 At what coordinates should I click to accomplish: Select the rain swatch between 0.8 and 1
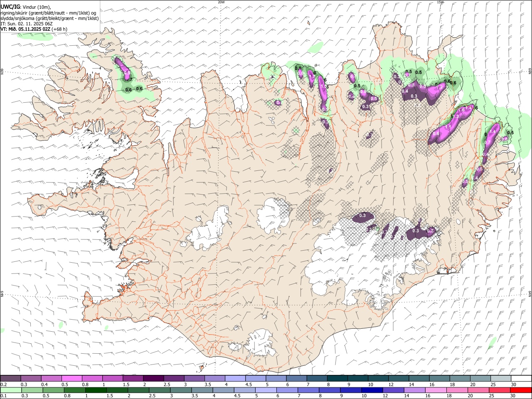tap(75, 390)
